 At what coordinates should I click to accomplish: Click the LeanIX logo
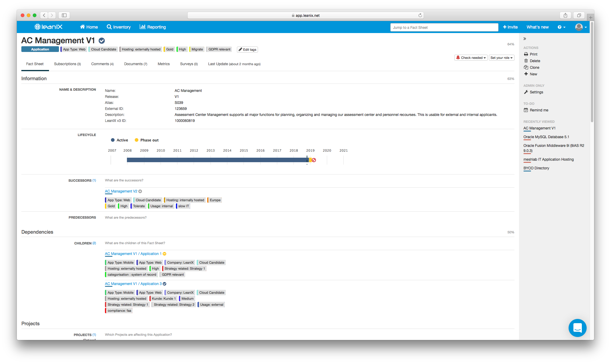coord(48,27)
